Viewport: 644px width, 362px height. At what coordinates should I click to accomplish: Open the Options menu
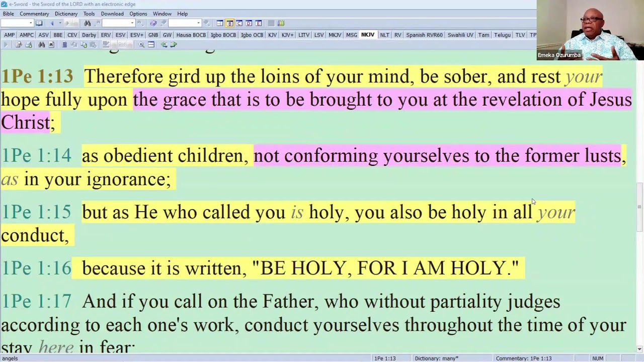pos(138,14)
